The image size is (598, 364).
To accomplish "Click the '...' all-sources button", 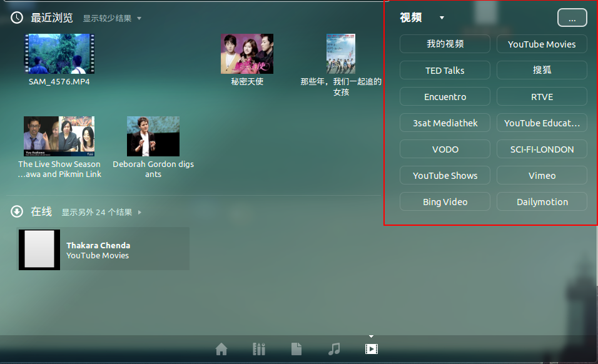I will 572,18.
